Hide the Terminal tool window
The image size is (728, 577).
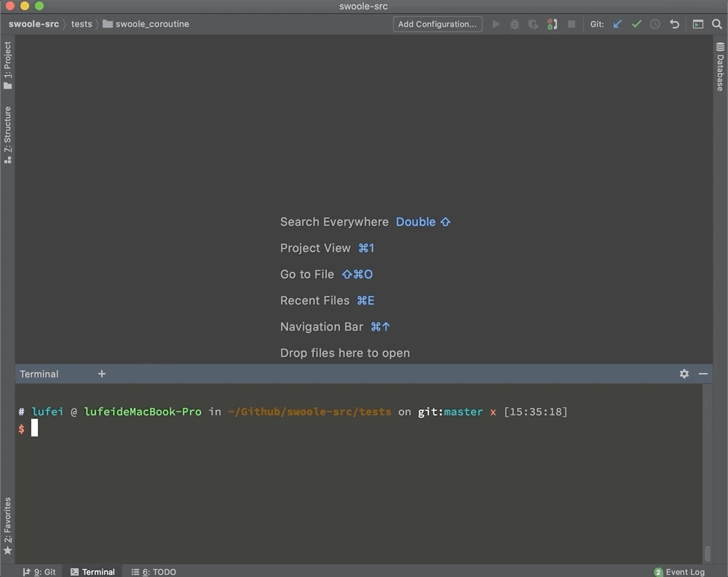coord(703,374)
